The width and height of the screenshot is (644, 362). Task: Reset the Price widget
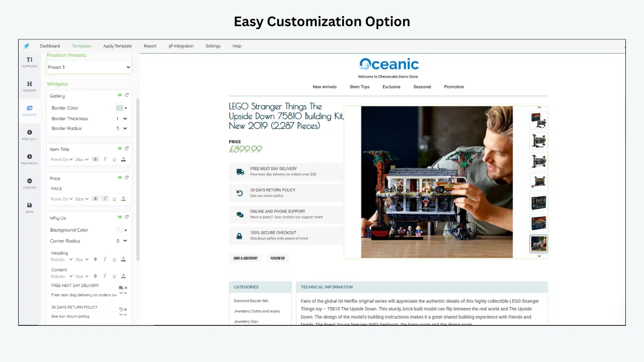127,177
